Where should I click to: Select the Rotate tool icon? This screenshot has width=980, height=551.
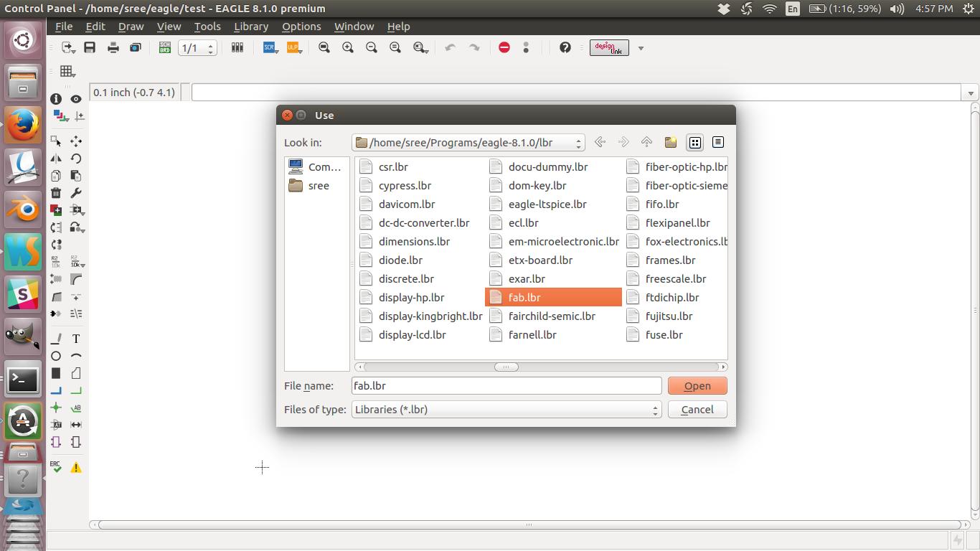click(x=76, y=159)
